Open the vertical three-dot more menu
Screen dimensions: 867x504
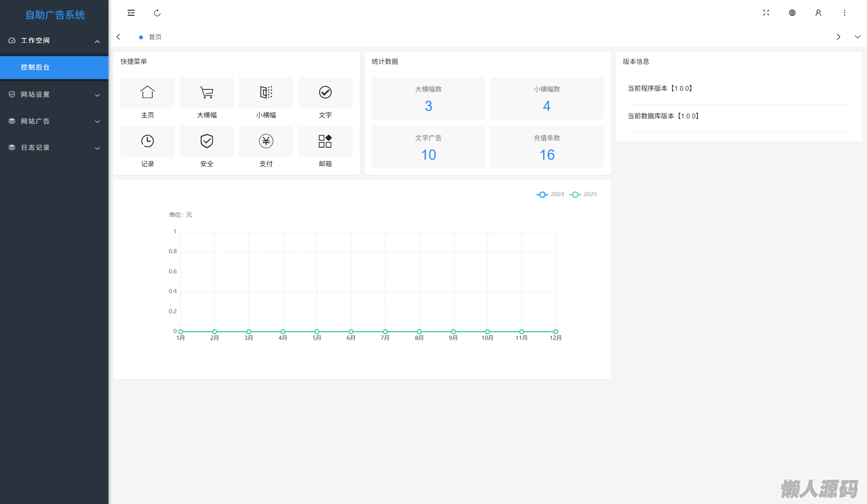tap(844, 13)
